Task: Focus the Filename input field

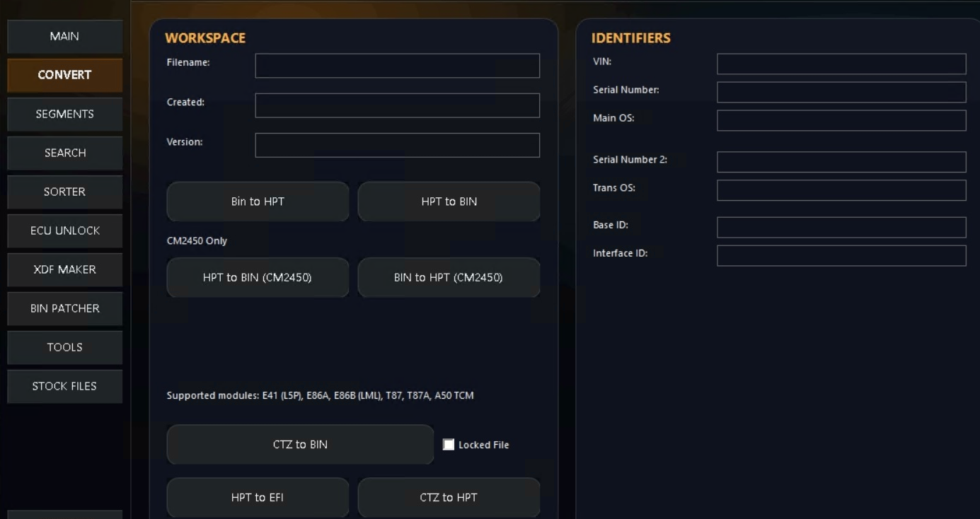Action: tap(398, 66)
